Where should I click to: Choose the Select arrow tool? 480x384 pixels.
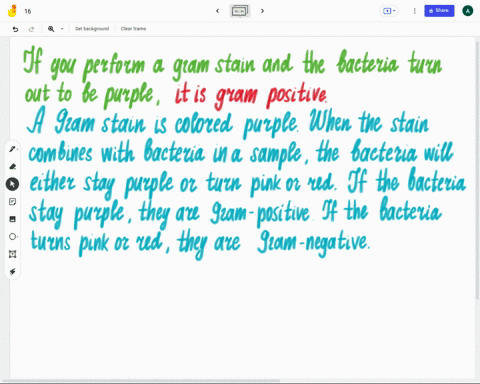point(12,184)
